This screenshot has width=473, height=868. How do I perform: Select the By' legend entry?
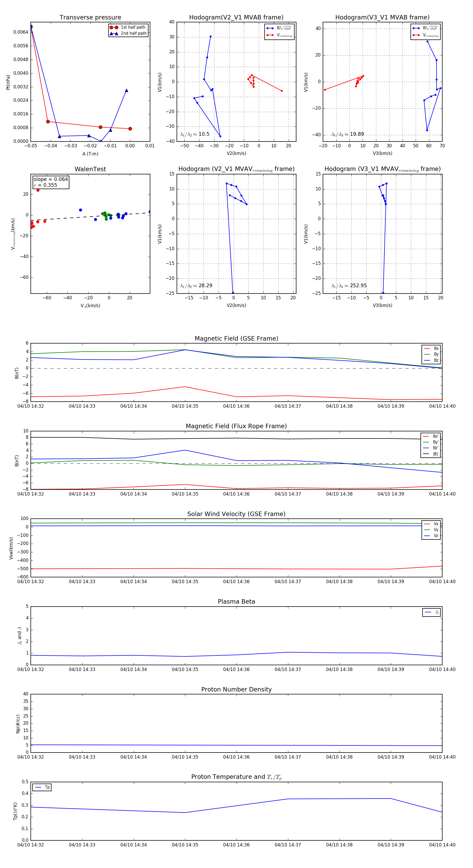pos(431,442)
